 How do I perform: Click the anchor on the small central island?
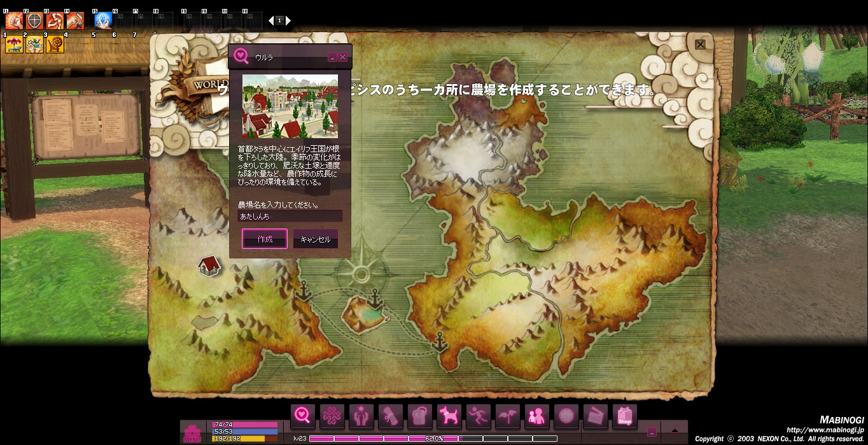[x=375, y=299]
